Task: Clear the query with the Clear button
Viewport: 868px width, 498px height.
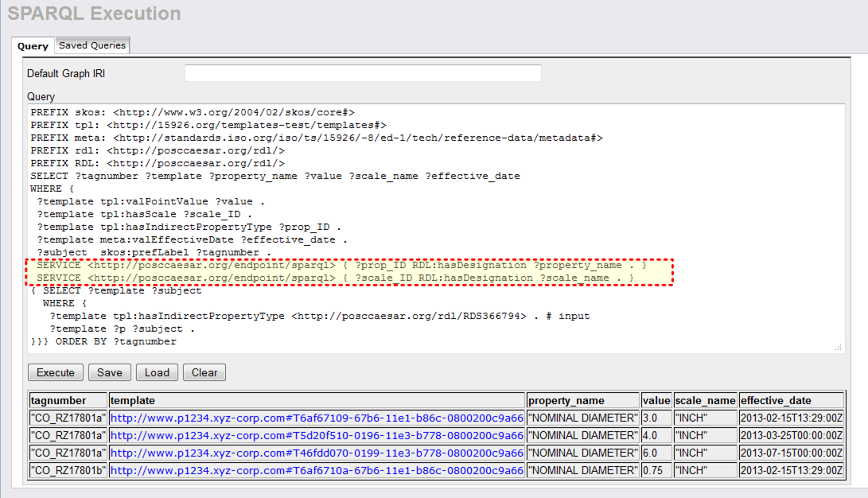Action: (204, 372)
